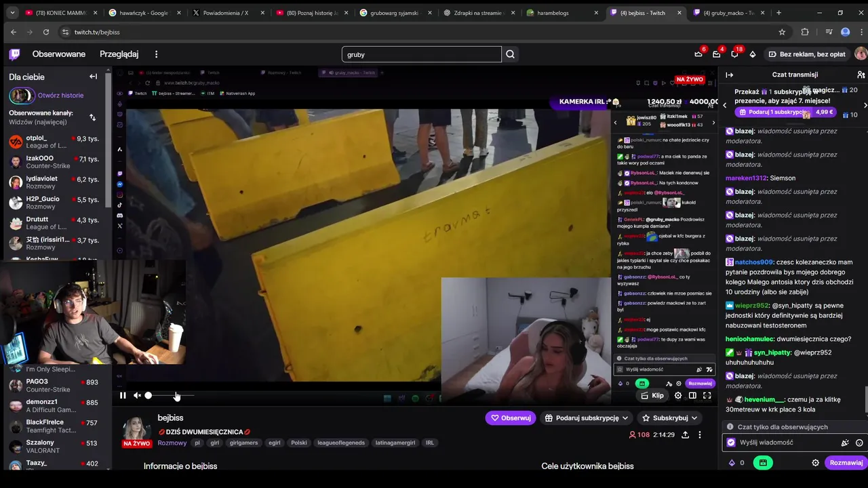Unmute the player volume icon

coord(137,395)
